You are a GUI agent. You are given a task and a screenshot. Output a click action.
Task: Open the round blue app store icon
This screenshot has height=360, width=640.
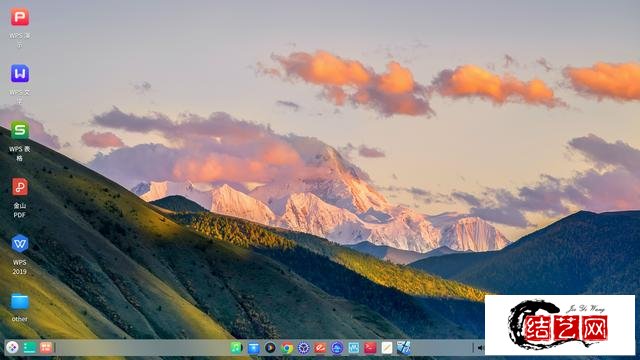click(x=337, y=348)
